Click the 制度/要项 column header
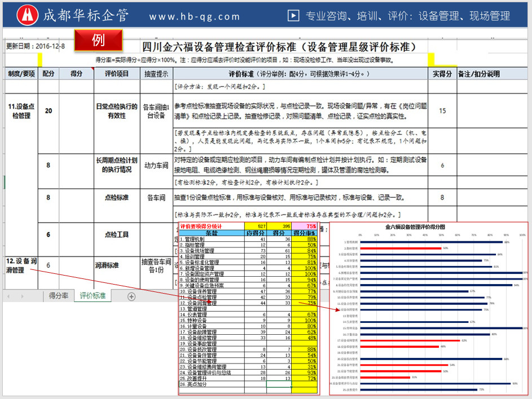Screen dimensions: 532x399 (21, 73)
